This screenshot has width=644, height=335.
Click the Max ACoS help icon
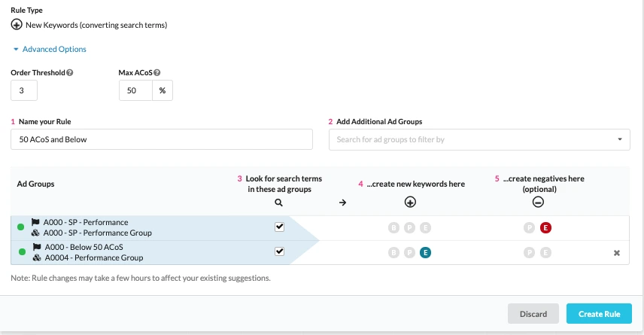tap(157, 73)
